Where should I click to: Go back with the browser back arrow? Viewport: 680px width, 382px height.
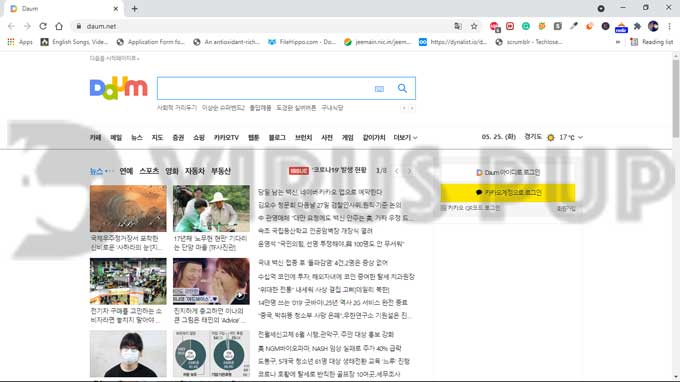tap(11, 26)
